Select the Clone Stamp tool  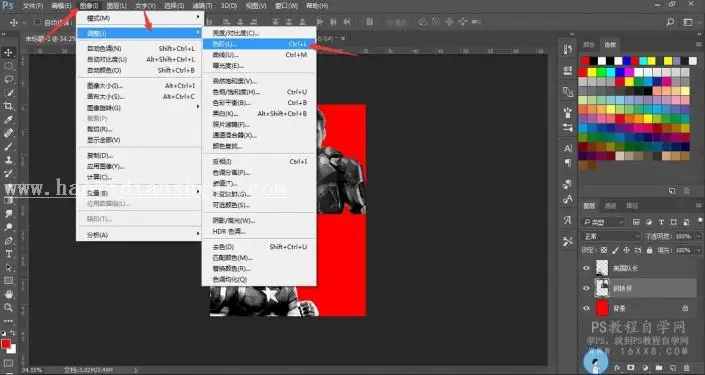pos(9,160)
